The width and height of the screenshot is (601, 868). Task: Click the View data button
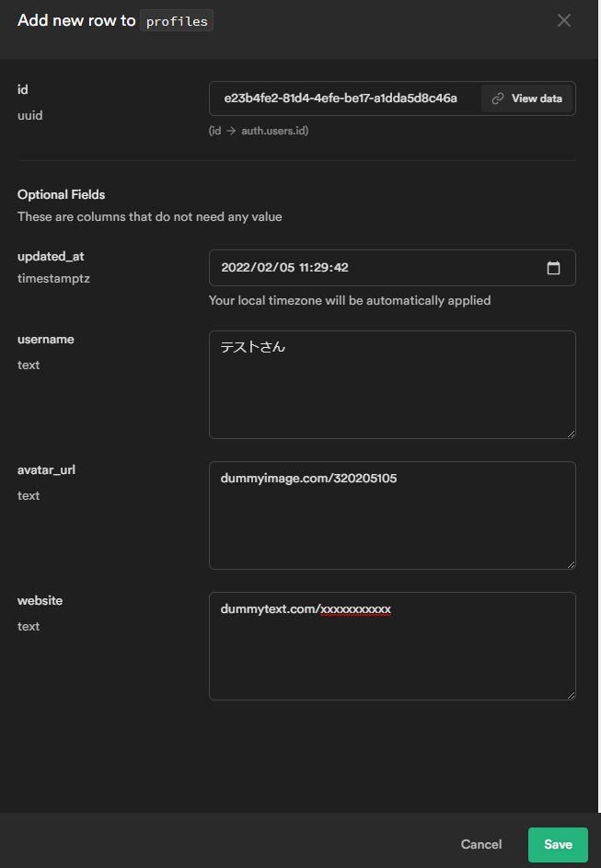click(527, 98)
